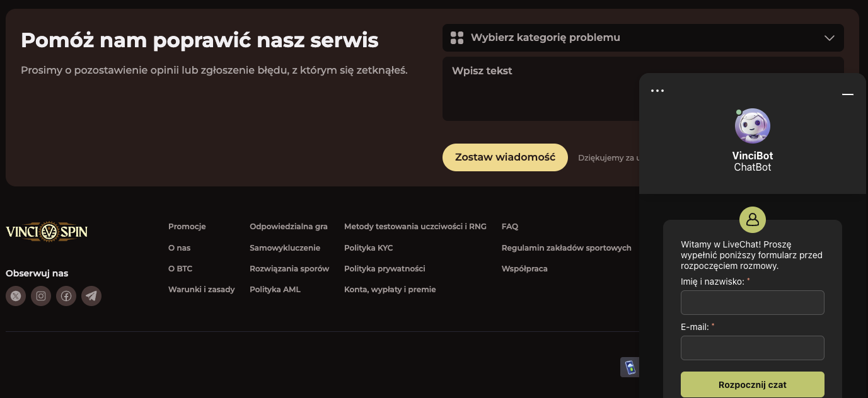Open the Telegram social icon
The image size is (868, 398).
pyautogui.click(x=91, y=296)
